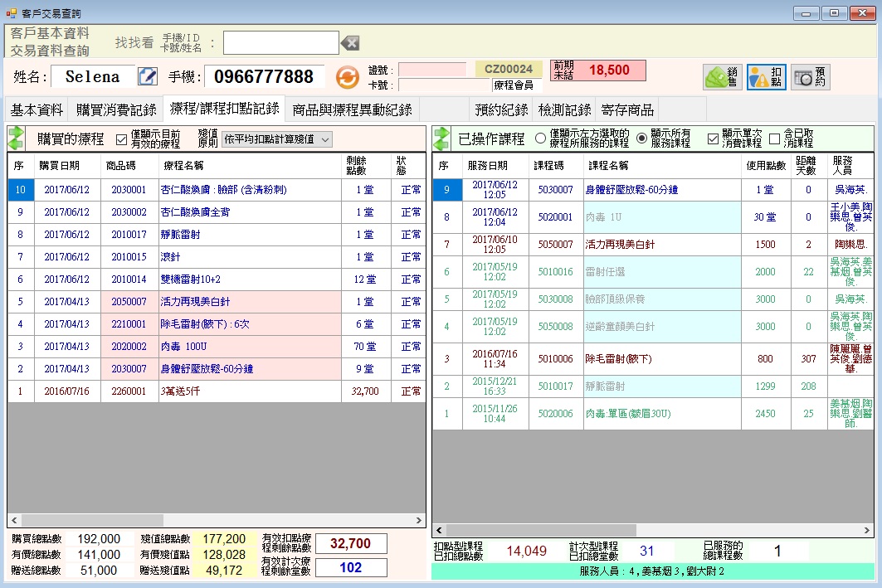Open the 銷售 sales icon button
Image resolution: width=882 pixels, height=588 pixels.
point(722,77)
